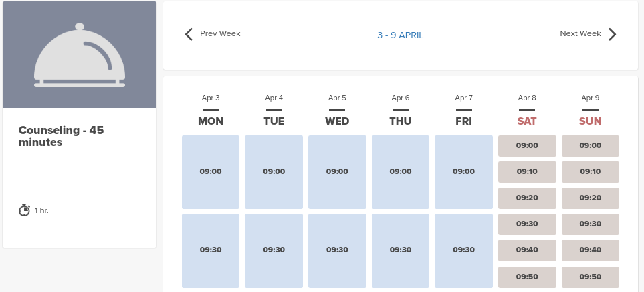644x292 pixels.
Task: Click the Next Week right chevron arrow
Action: coord(612,34)
